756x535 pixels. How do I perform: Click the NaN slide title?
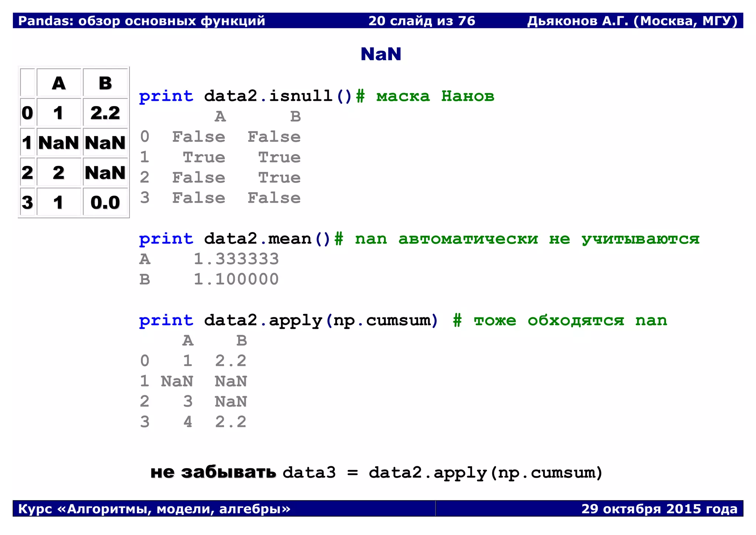coord(381,54)
